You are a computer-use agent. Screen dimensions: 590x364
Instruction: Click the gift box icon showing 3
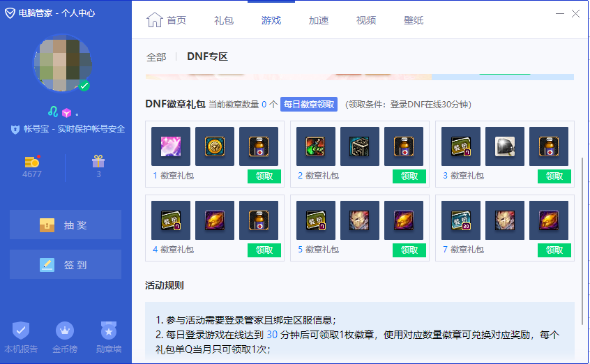pos(98,162)
